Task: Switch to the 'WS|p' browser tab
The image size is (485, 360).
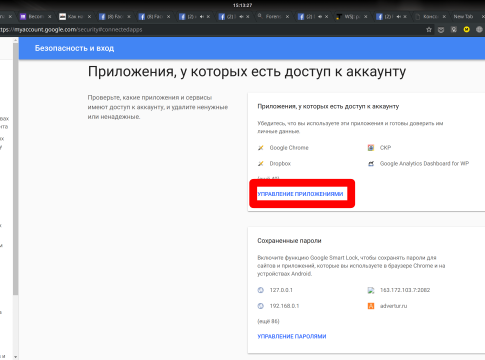Action: coord(352,16)
